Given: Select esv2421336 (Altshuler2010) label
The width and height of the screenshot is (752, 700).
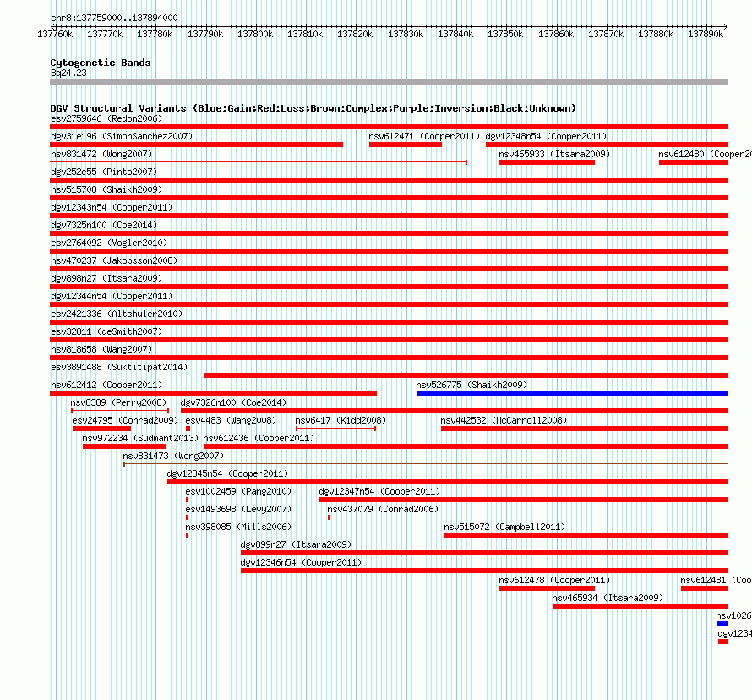Looking at the screenshot, I should pos(117,314).
